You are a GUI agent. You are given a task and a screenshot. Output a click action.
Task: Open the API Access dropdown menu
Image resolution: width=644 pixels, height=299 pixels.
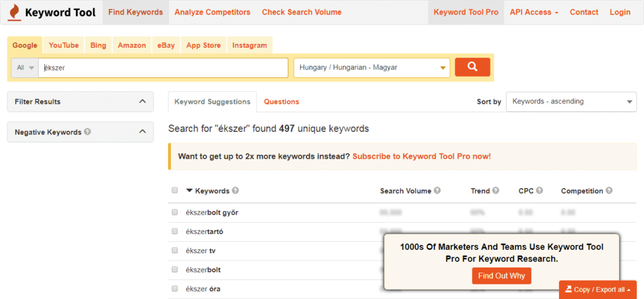coord(534,13)
